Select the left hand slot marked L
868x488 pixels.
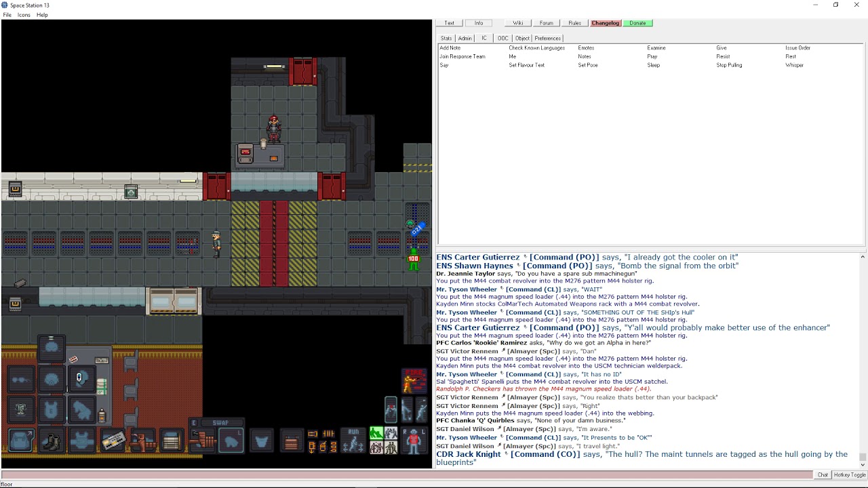click(x=231, y=441)
